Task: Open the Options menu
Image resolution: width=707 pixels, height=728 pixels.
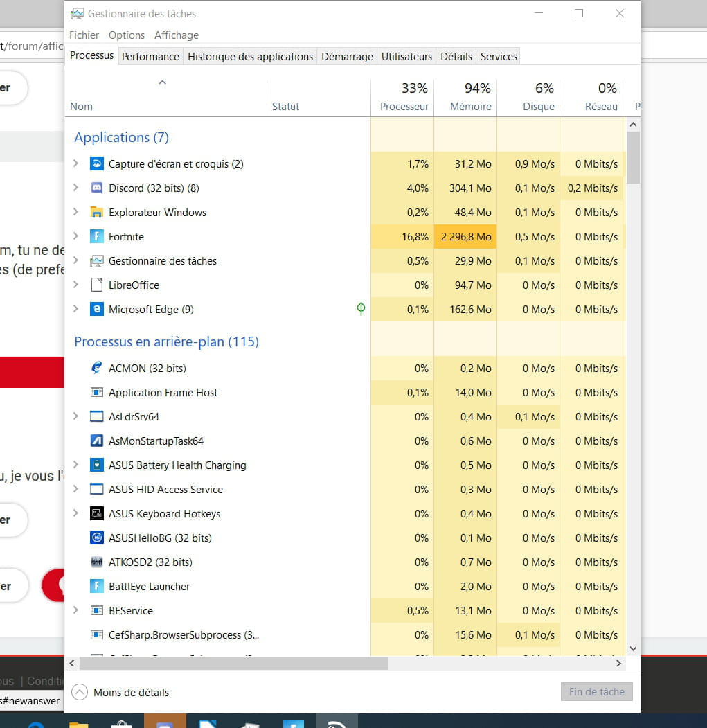Action: [127, 35]
